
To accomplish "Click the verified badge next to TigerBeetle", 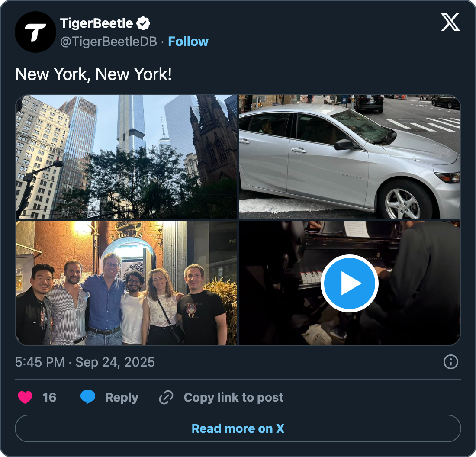I will click(143, 23).
